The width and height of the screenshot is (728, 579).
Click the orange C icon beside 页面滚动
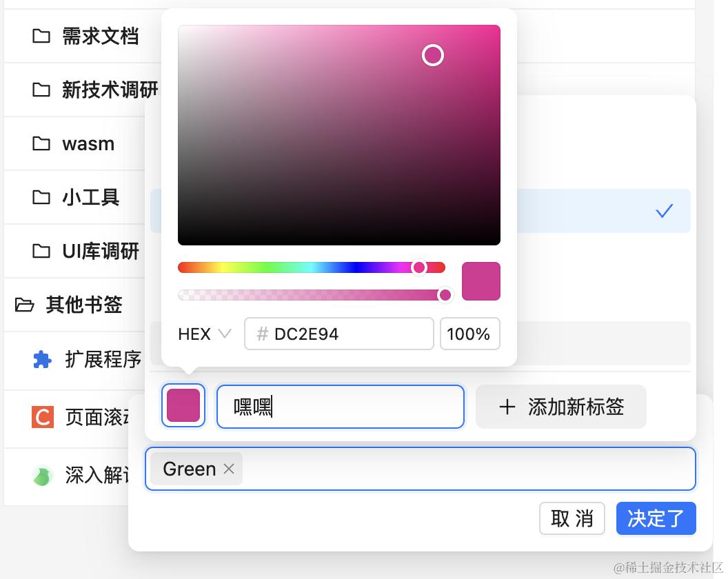pos(42,417)
